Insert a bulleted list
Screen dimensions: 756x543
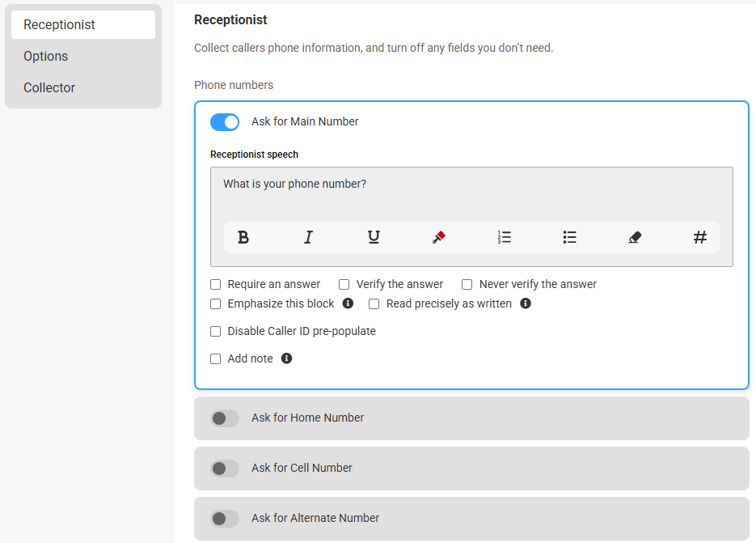(x=569, y=237)
